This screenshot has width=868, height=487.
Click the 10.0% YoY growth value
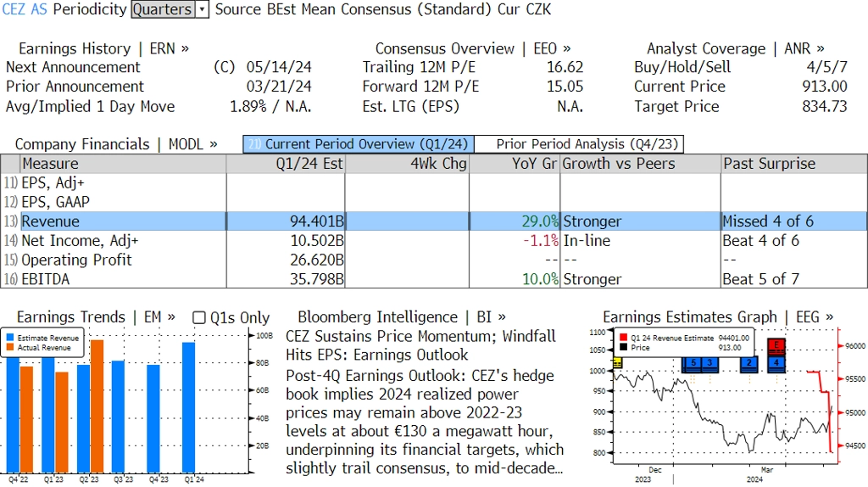point(540,279)
